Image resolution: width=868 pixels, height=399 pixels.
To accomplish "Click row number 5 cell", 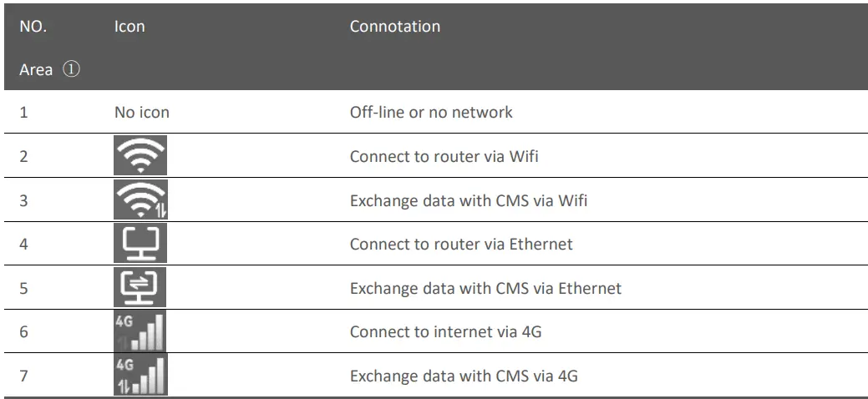I will pos(23,289).
